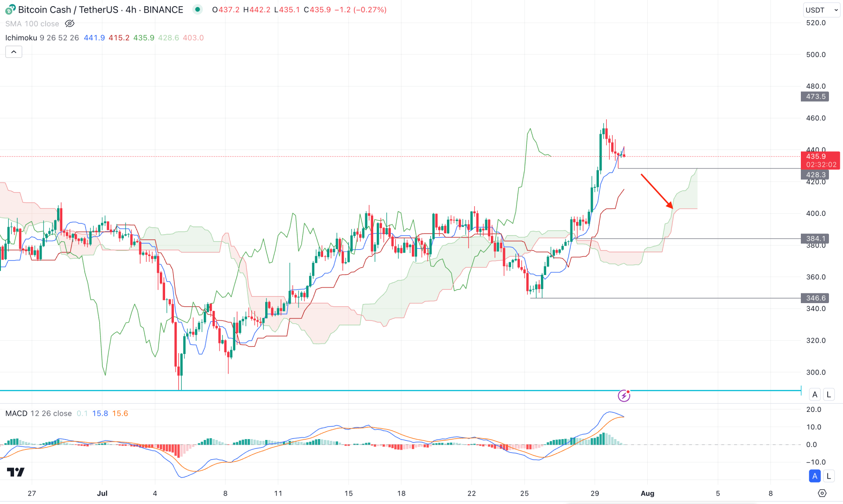This screenshot has width=843, height=504.
Task: Toggle log scale L on MACD pane
Action: coord(829,476)
